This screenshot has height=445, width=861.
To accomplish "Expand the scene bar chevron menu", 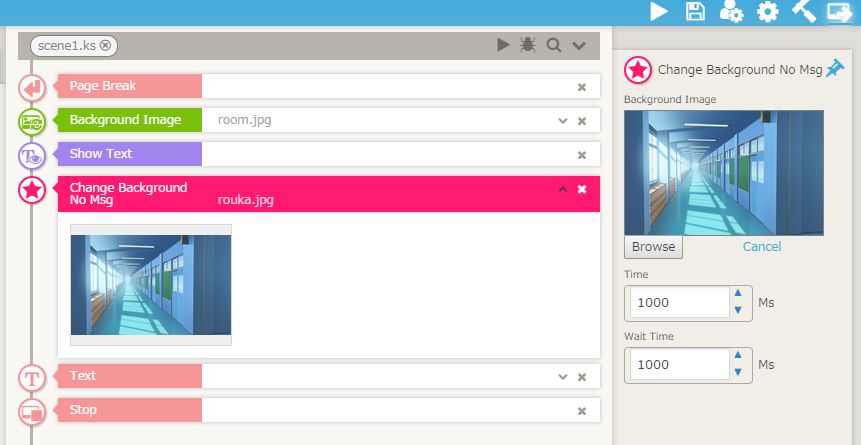I will [x=579, y=46].
